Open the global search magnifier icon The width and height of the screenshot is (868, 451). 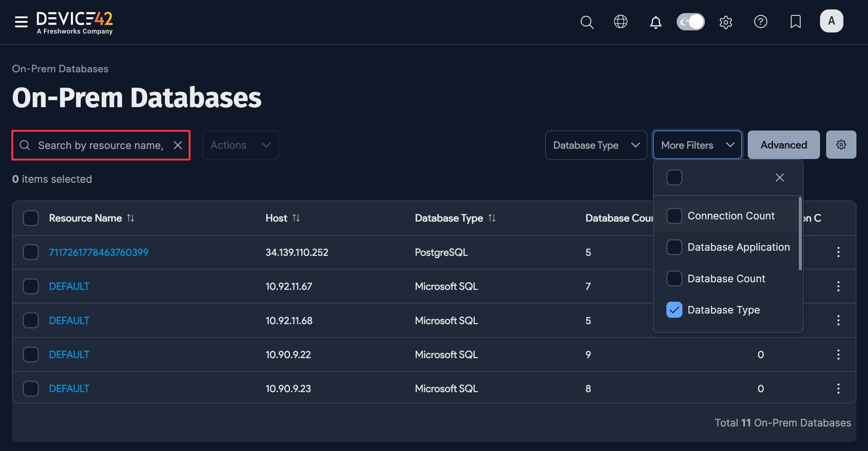click(x=587, y=22)
